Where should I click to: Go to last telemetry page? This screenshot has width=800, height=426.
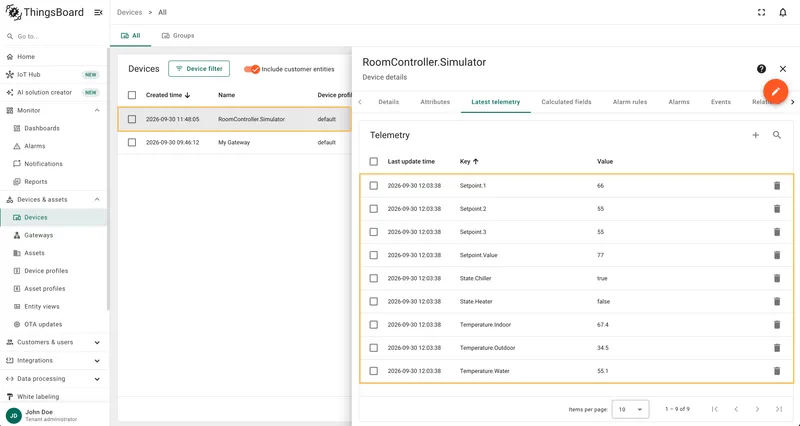pyautogui.click(x=779, y=409)
